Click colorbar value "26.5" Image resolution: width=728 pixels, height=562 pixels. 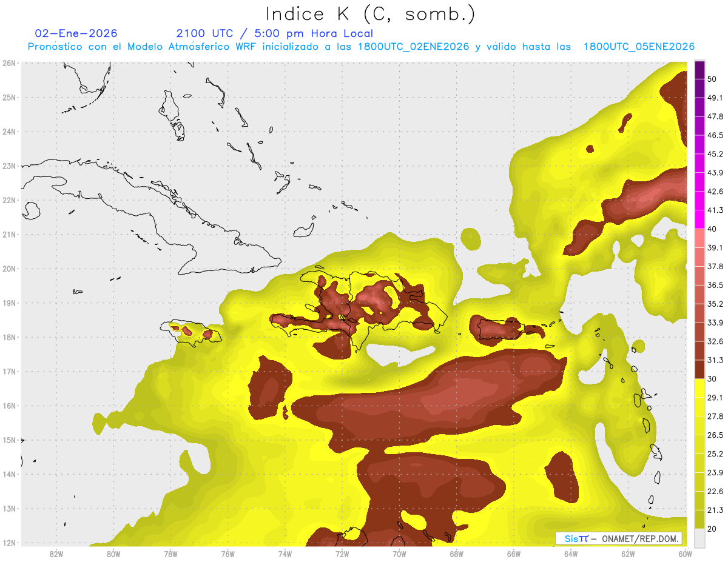[715, 435]
